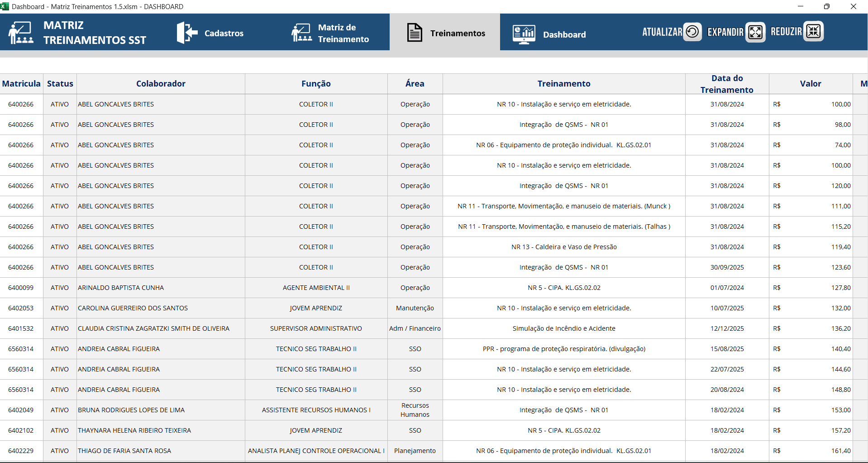Click date 15/08/2025
868x463 pixels.
point(727,349)
